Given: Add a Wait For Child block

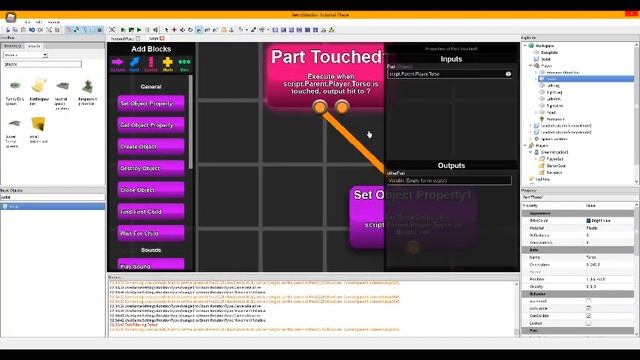Looking at the screenshot, I should [151, 233].
